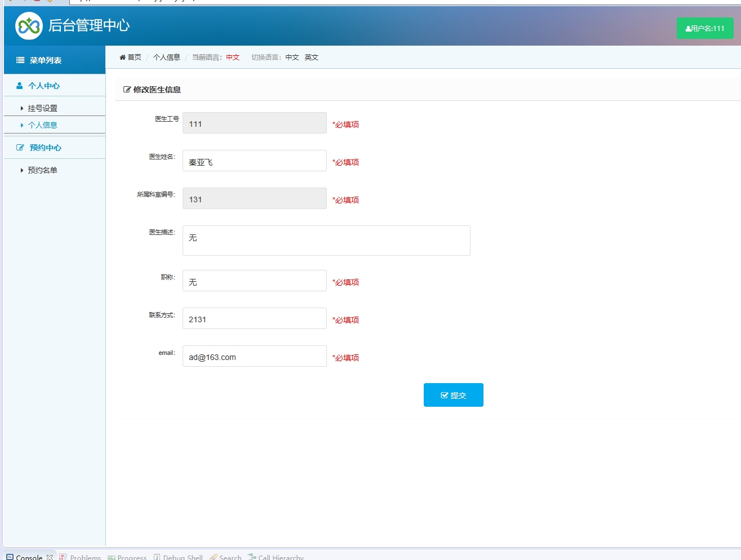
Task: Open the Progress tab
Action: pos(127,557)
